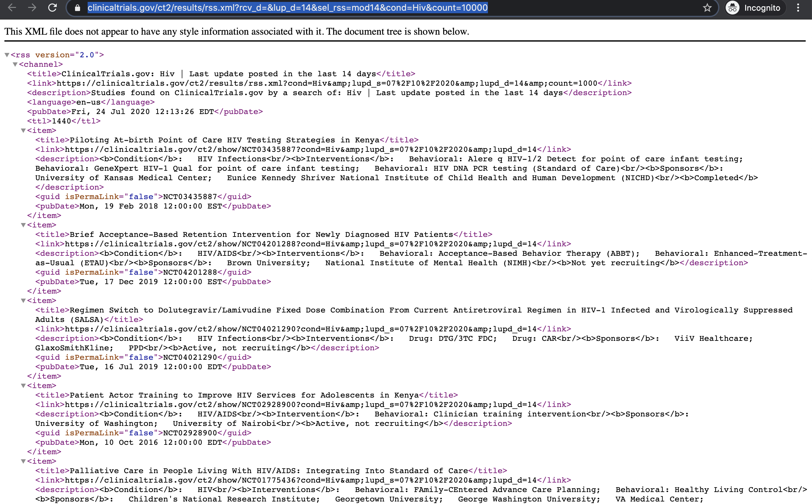
Task: Click the padlock site info icon
Action: (77, 8)
